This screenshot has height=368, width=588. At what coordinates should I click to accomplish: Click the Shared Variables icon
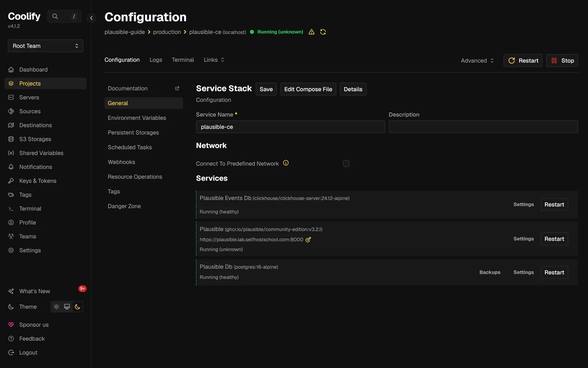11,153
